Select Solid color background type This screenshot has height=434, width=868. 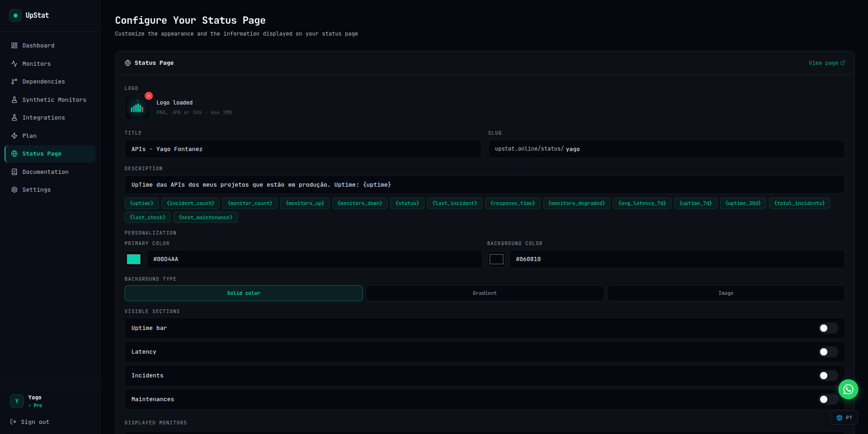(x=244, y=293)
